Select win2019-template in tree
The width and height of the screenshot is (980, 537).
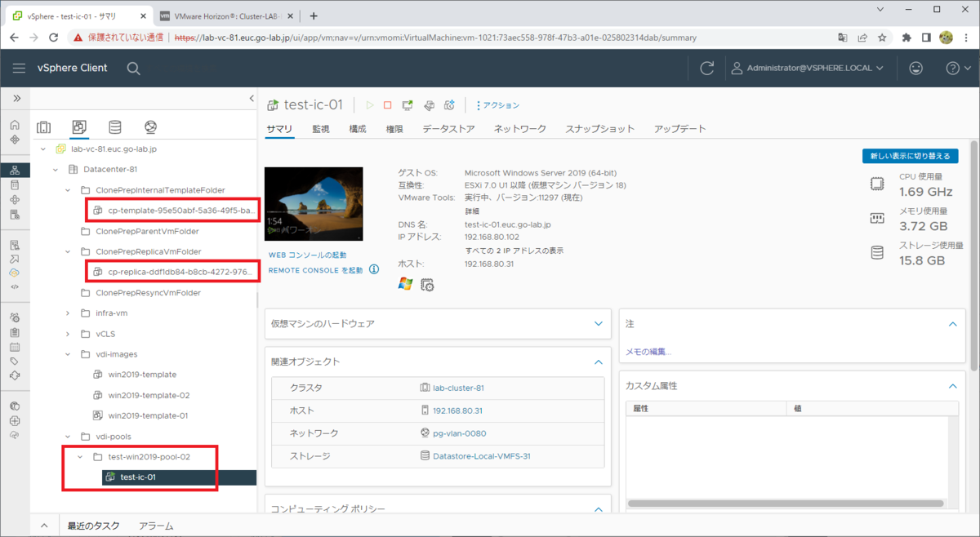pos(142,375)
